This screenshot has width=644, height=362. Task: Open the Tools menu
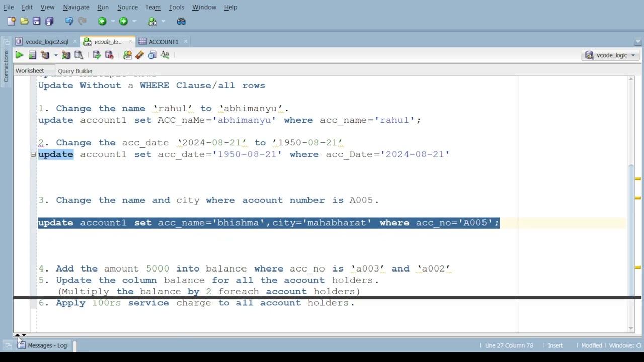[x=176, y=7]
